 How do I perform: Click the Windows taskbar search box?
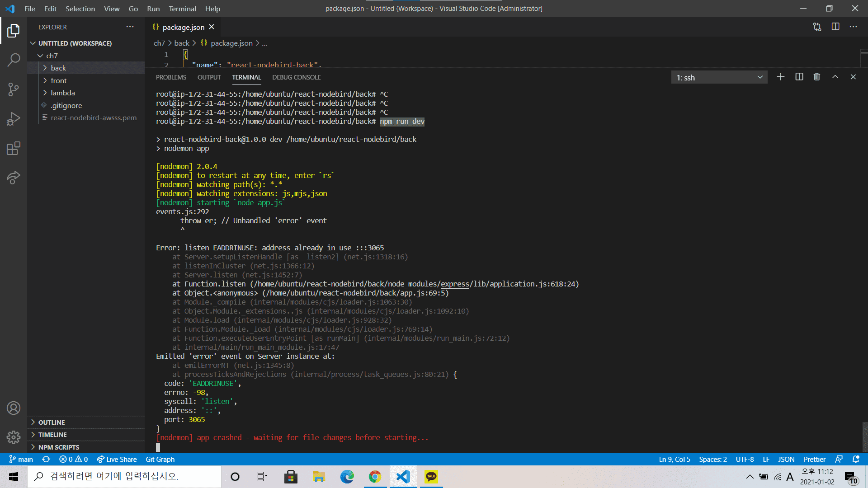tap(124, 476)
